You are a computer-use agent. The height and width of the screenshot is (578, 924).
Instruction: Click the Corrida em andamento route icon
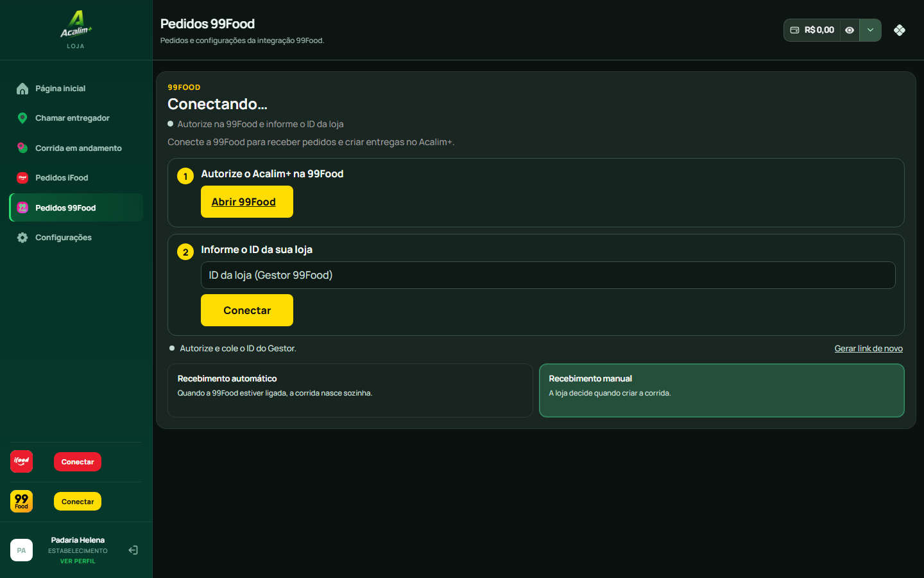tap(22, 148)
